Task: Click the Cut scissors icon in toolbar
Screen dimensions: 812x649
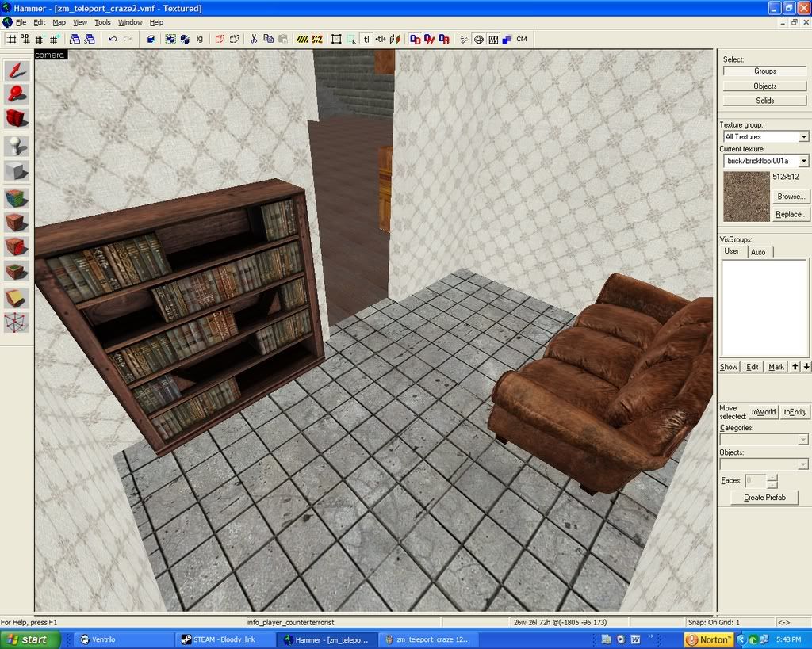Action: coord(254,38)
